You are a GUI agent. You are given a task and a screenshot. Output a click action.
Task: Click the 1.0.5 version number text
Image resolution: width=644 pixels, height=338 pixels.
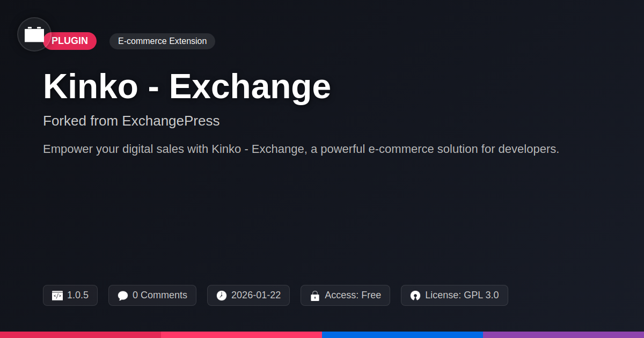point(78,295)
